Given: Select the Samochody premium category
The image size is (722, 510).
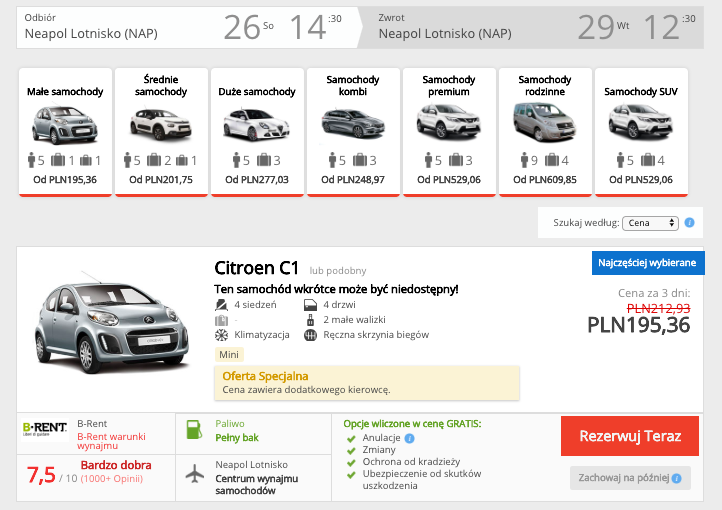Looking at the screenshot, I should point(449,132).
